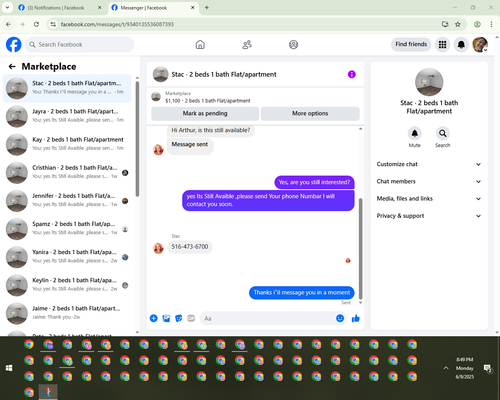
Task: Click Find friends button
Action: click(411, 44)
